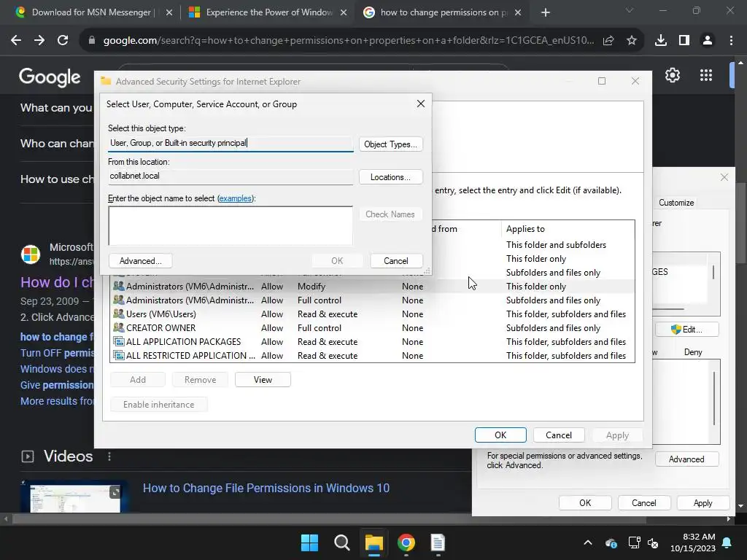Open Chrome downloads icon
The height and width of the screenshot is (560, 747).
point(661,41)
